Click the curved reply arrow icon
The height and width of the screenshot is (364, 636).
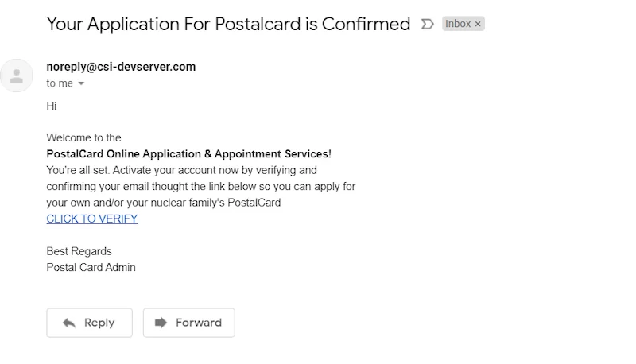pos(69,323)
